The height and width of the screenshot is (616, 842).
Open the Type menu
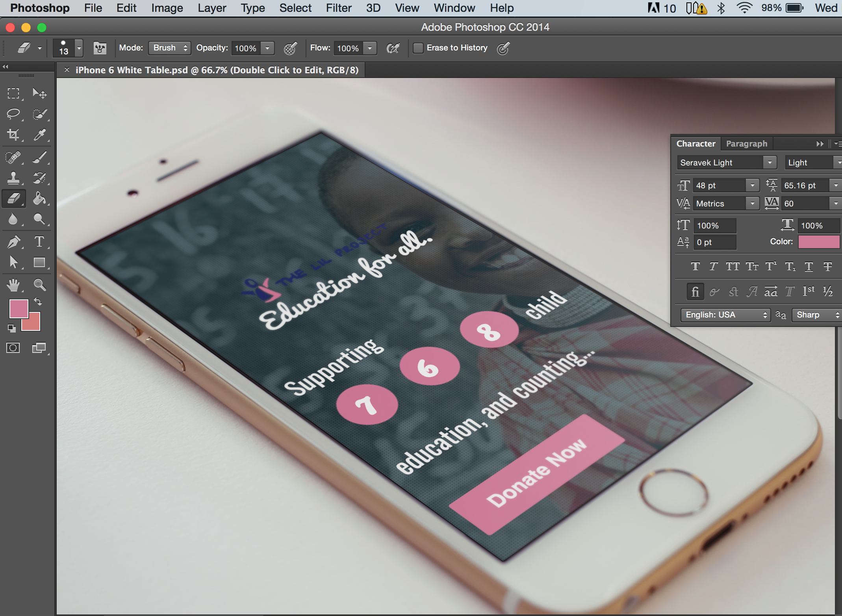tap(253, 8)
